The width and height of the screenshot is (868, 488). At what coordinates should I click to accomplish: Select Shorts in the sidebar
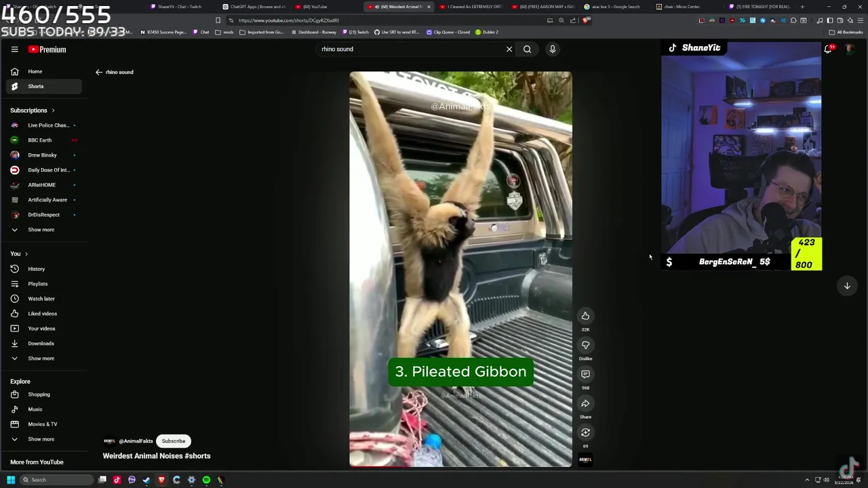pos(44,86)
